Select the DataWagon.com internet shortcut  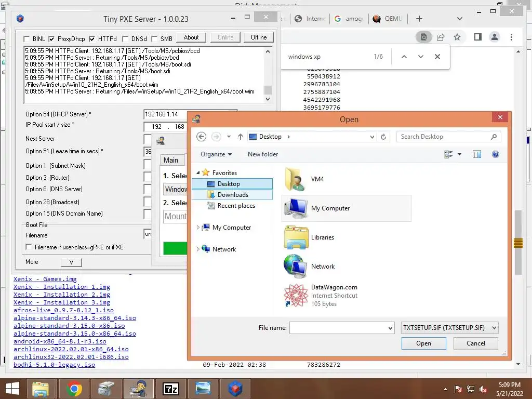click(x=321, y=296)
